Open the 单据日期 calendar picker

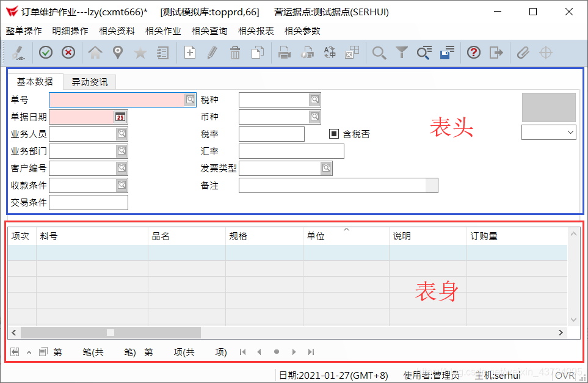121,116
